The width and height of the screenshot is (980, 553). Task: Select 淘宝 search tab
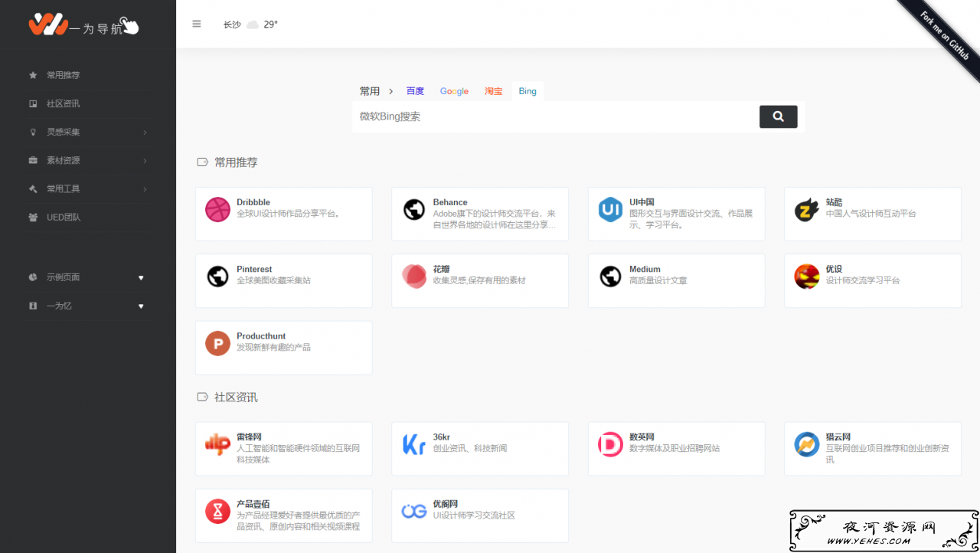point(494,91)
